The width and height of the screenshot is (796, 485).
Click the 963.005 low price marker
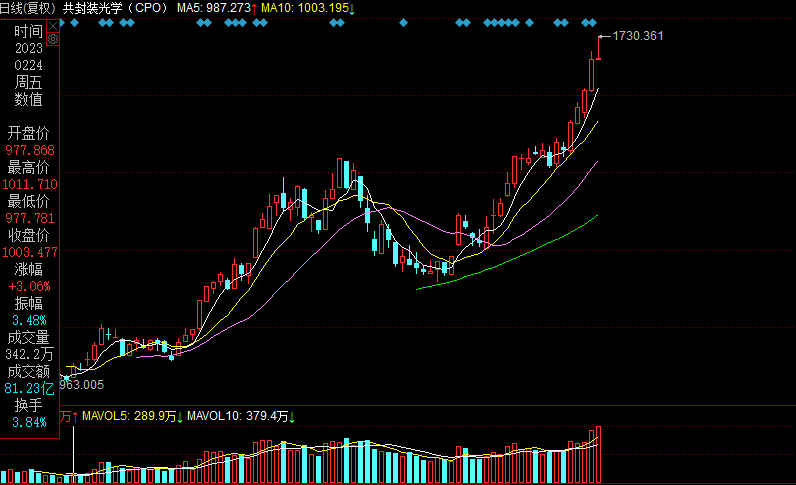(x=82, y=384)
